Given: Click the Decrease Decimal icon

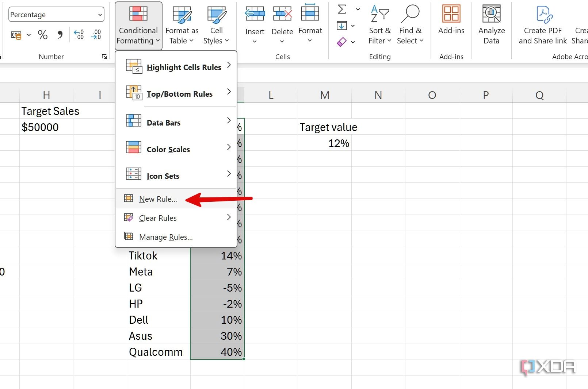Looking at the screenshot, I should coord(96,35).
